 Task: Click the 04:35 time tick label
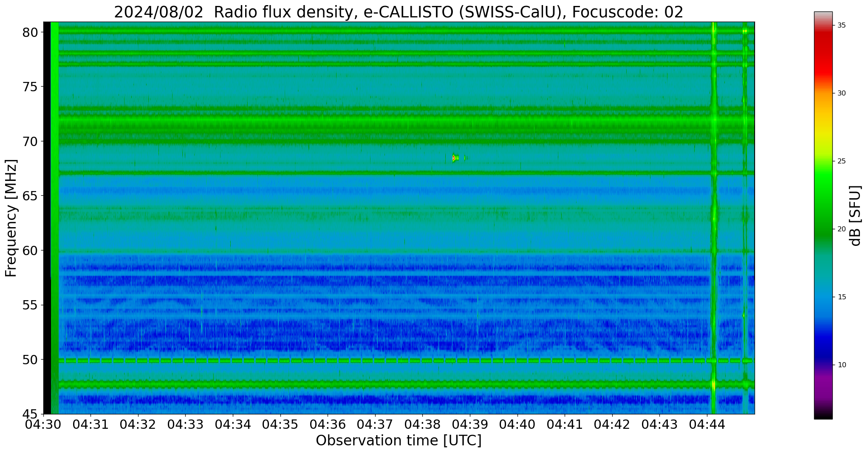[x=280, y=425]
